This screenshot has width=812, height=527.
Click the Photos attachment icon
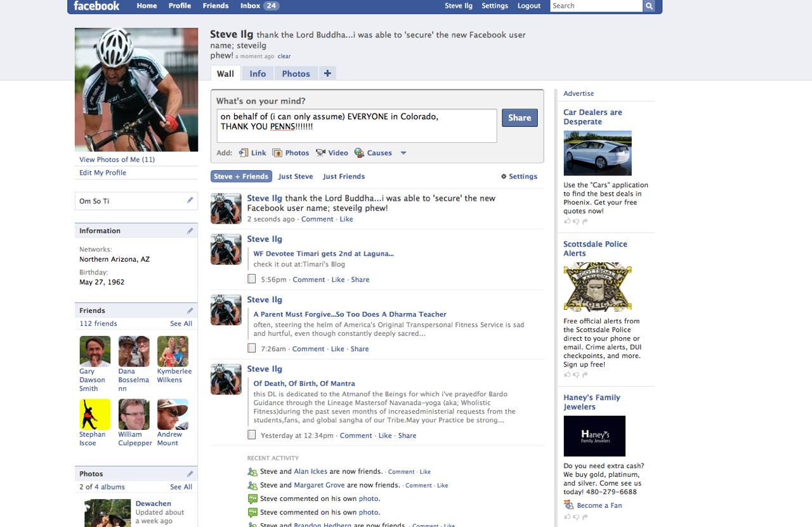[277, 153]
